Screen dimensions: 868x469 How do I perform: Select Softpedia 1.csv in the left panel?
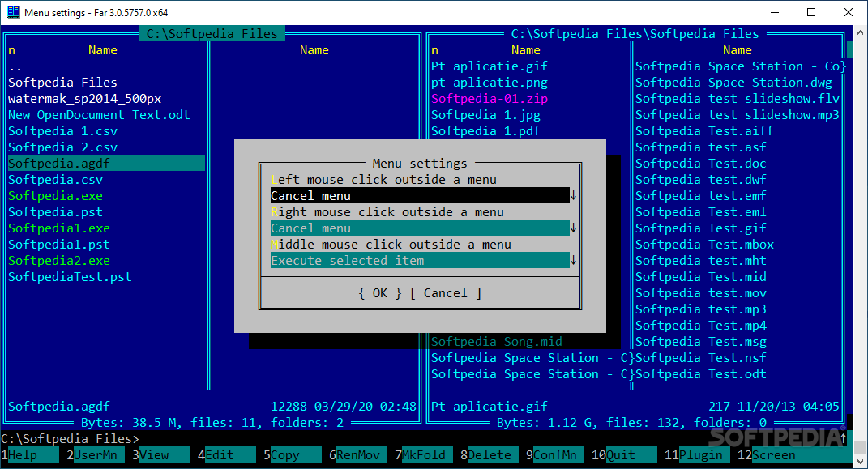[x=62, y=131]
